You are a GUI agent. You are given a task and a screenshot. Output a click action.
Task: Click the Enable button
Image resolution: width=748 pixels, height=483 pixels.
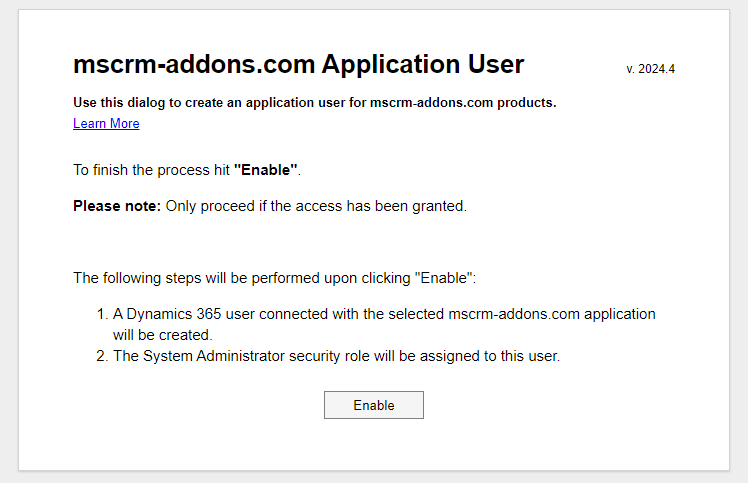pos(374,405)
